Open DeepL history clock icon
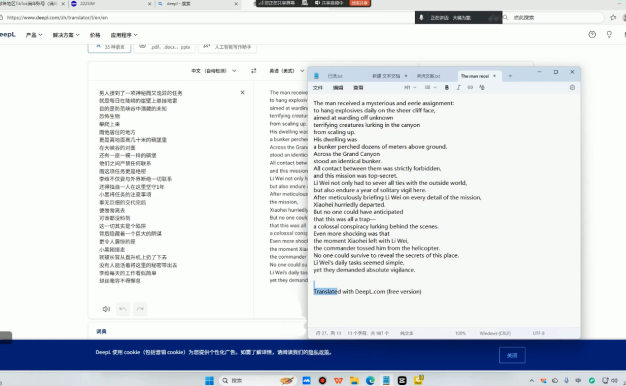626x386 pixels. pos(592,35)
